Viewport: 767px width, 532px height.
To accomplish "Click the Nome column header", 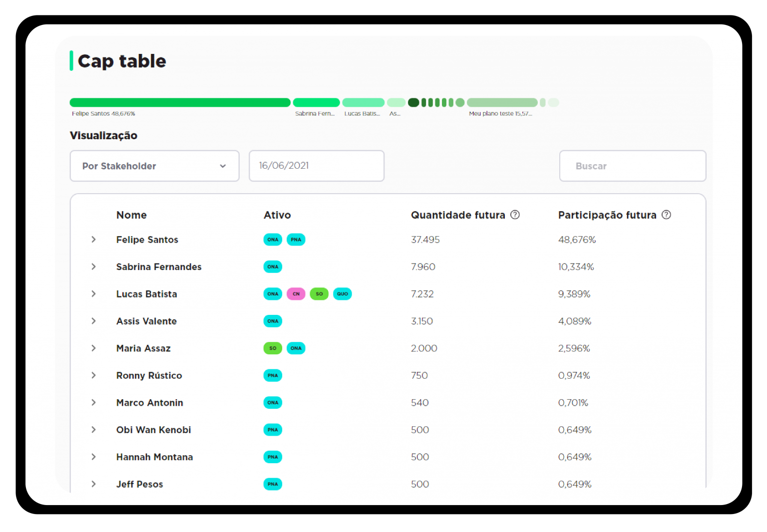I will pyautogui.click(x=131, y=215).
